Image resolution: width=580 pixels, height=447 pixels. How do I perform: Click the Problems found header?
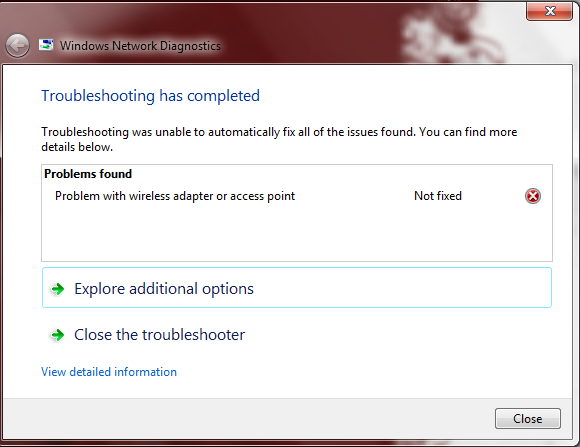pos(88,174)
